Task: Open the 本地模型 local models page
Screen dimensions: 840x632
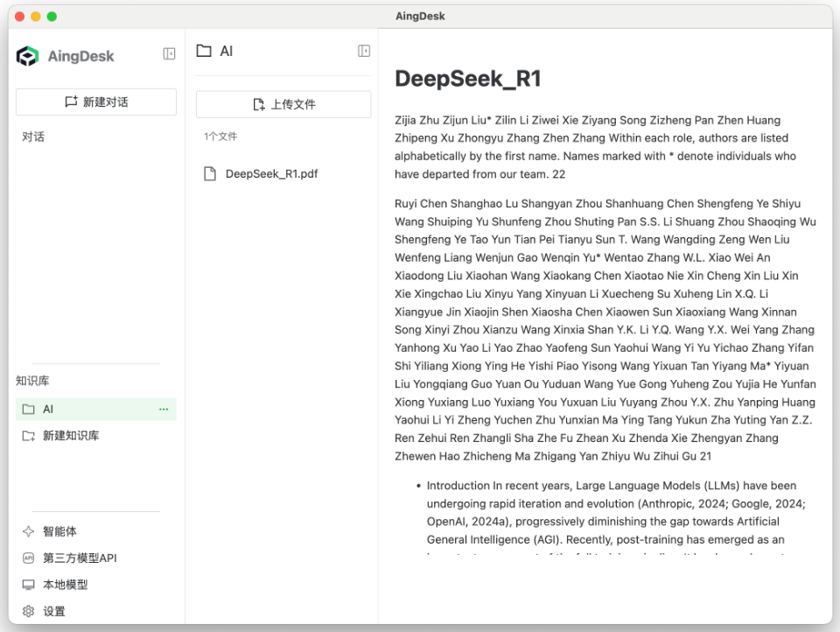Action: (66, 585)
